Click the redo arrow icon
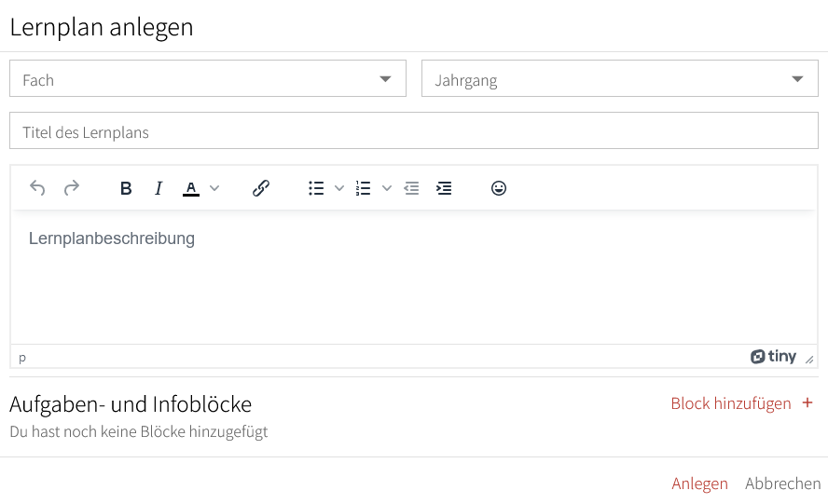Image resolution: width=828 pixels, height=504 pixels. click(x=71, y=188)
